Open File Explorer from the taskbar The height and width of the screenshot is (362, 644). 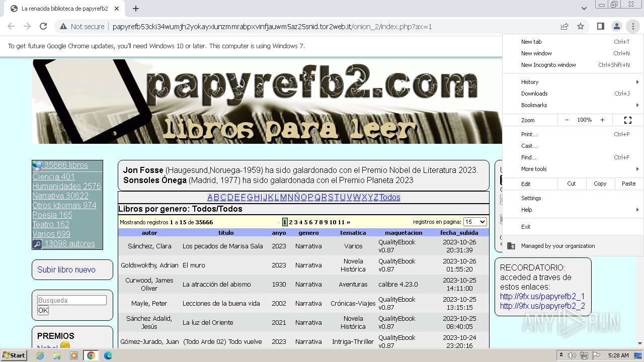point(57,355)
